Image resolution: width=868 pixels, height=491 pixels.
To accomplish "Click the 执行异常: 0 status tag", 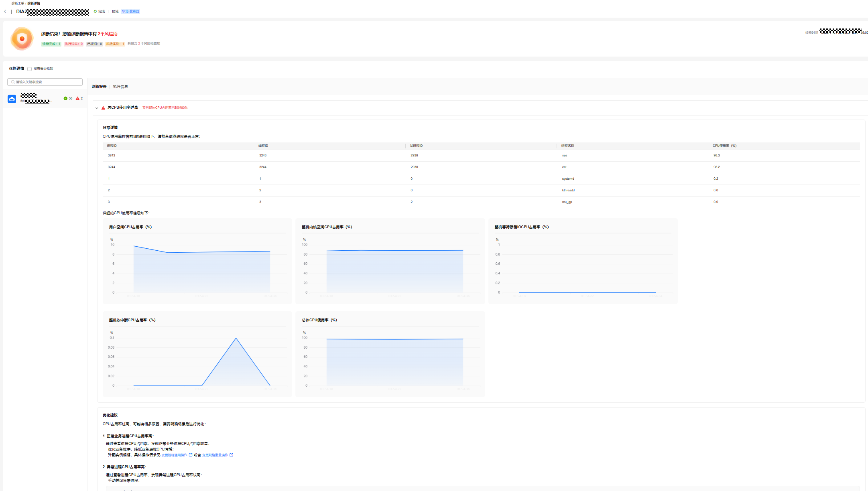I will pos(73,44).
